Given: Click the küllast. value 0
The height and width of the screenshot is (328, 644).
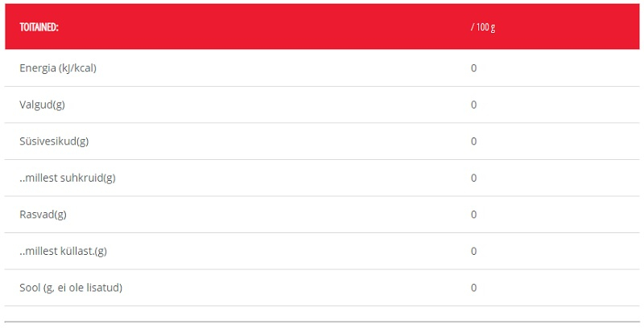Looking at the screenshot, I should tap(473, 252).
